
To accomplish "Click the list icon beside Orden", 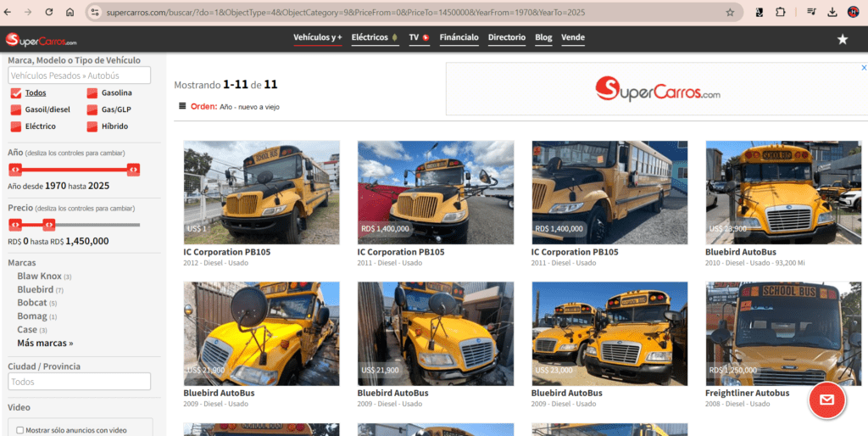I will tap(182, 106).
